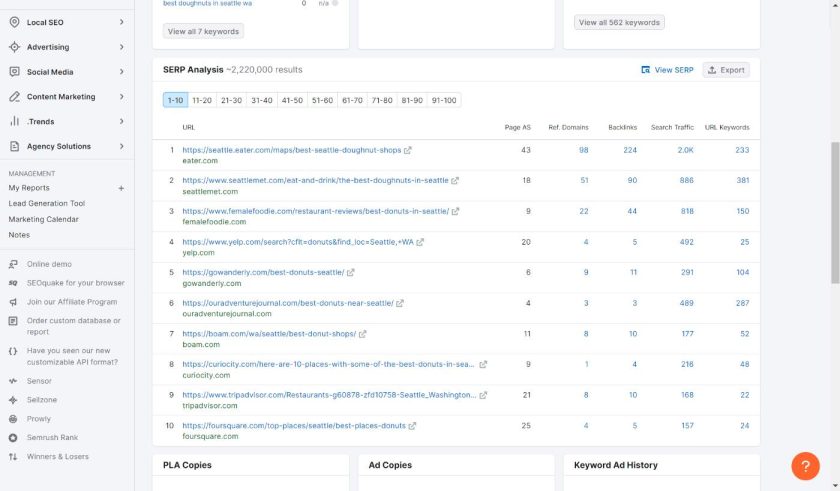The image size is (840, 491).
Task: Click the Page AS column header
Action: pyautogui.click(x=518, y=127)
